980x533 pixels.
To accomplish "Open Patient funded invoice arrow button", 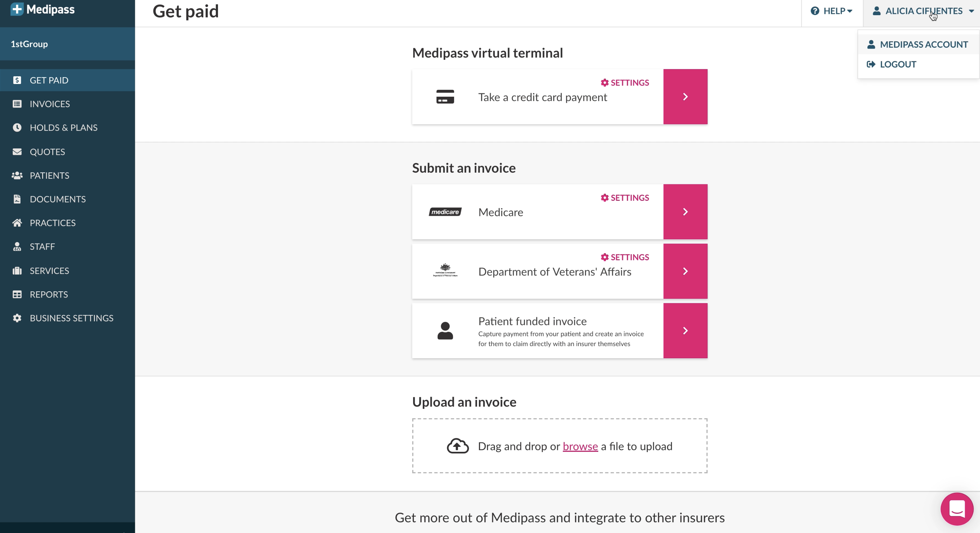I will pyautogui.click(x=685, y=330).
